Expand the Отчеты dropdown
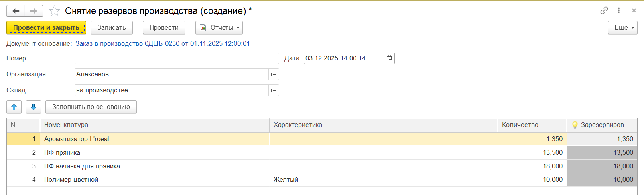The image size is (644, 195). (219, 28)
